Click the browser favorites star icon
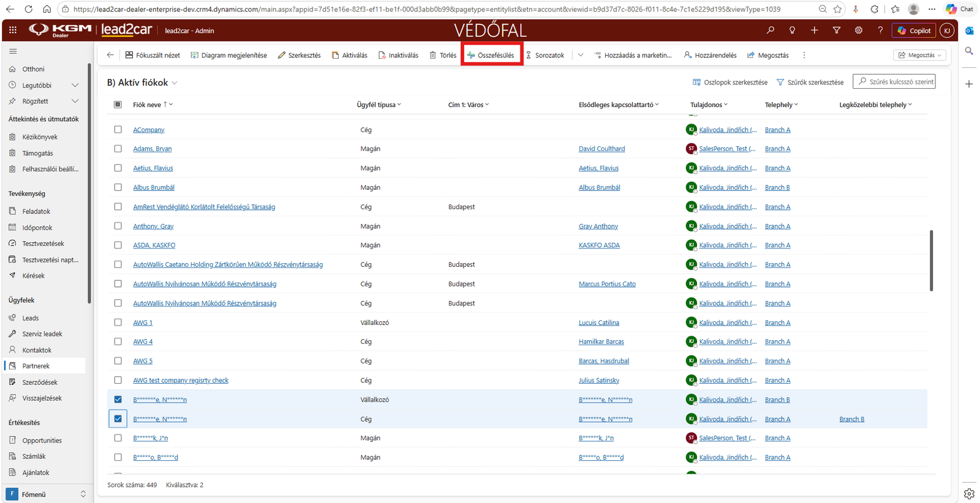Image resolution: width=980 pixels, height=503 pixels. [837, 9]
